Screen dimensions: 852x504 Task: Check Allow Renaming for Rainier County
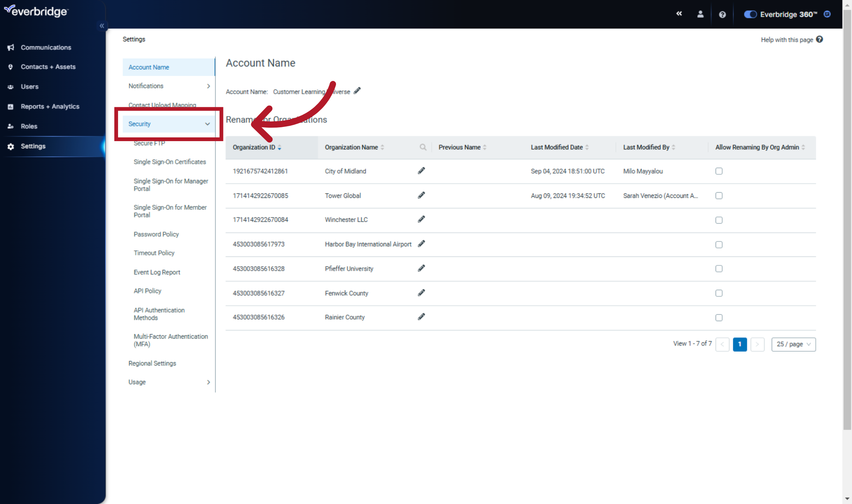[x=719, y=317]
